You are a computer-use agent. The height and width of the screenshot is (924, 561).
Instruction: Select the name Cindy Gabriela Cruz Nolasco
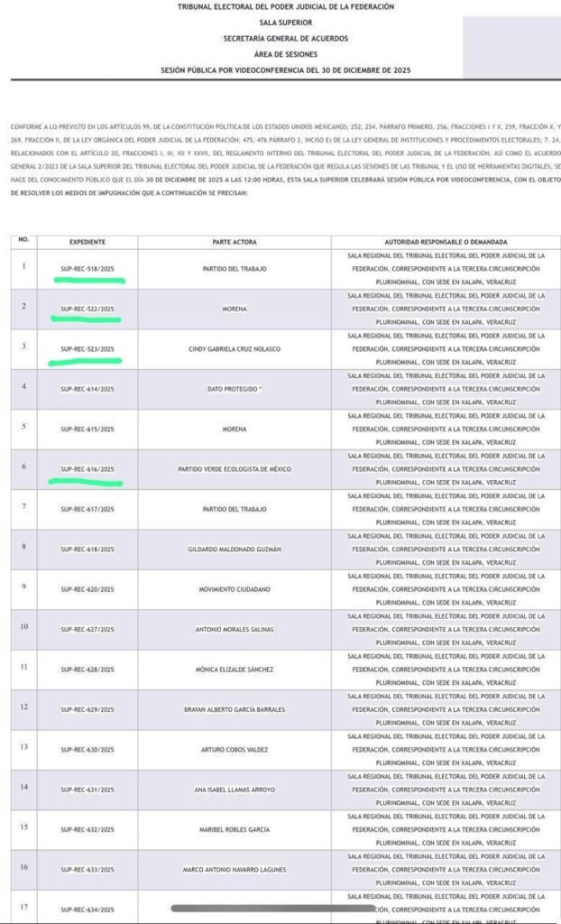(234, 349)
